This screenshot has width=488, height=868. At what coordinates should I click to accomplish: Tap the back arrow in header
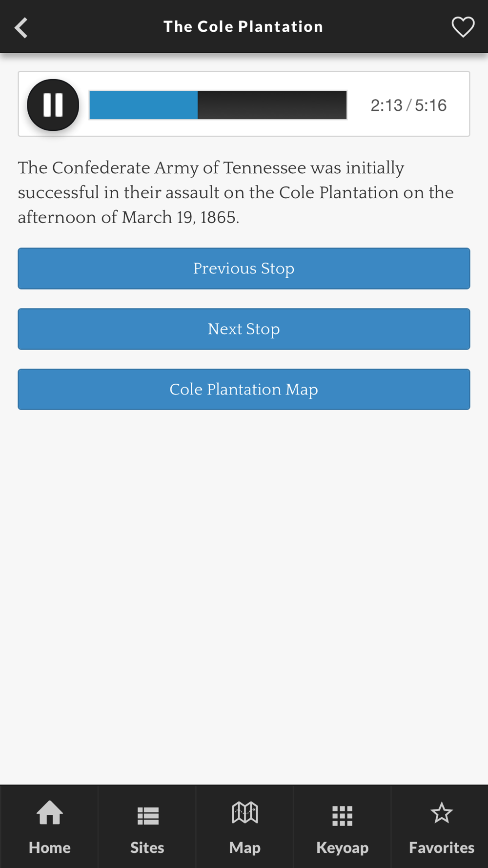tap(21, 27)
